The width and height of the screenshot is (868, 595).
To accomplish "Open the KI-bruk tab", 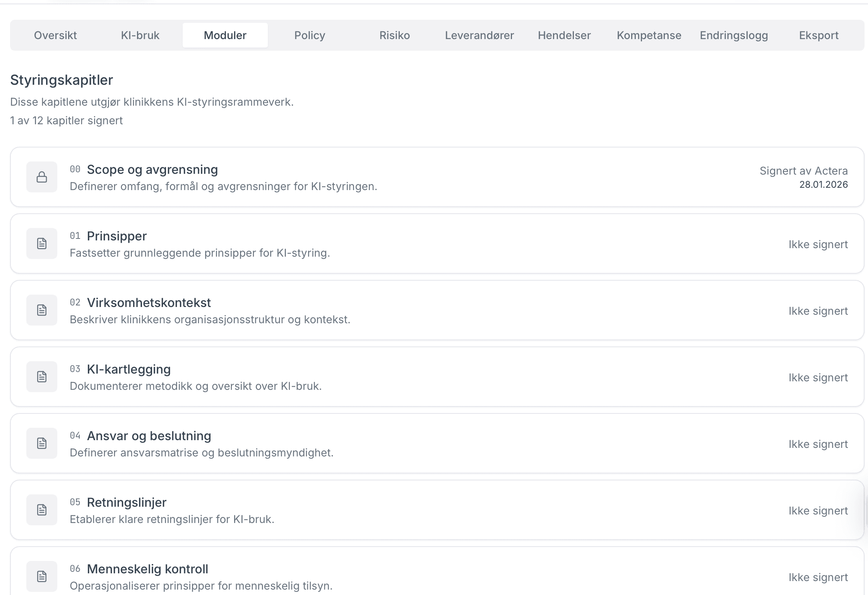I will click(140, 35).
